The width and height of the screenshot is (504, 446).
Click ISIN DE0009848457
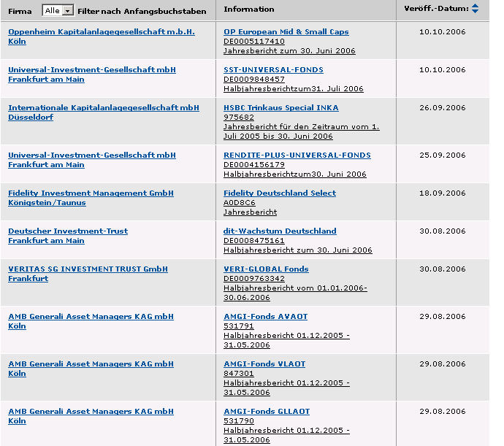(x=254, y=80)
